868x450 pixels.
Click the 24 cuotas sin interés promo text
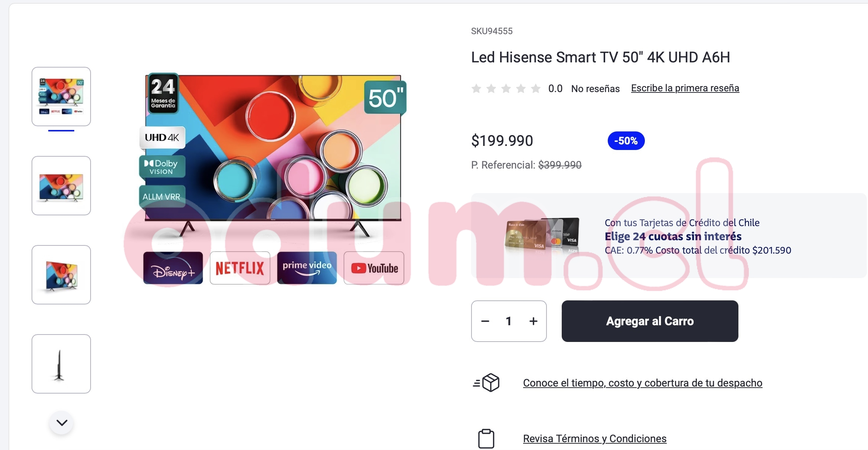673,236
